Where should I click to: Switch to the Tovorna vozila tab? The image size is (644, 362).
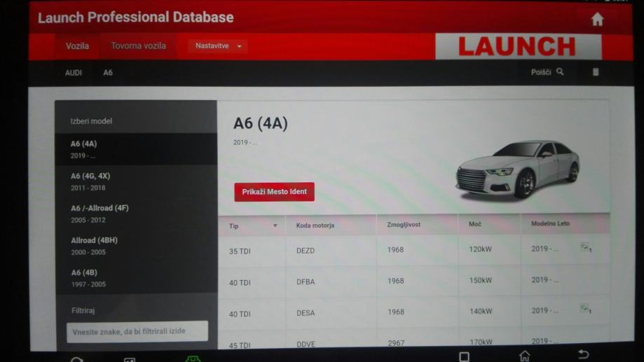[x=138, y=46]
